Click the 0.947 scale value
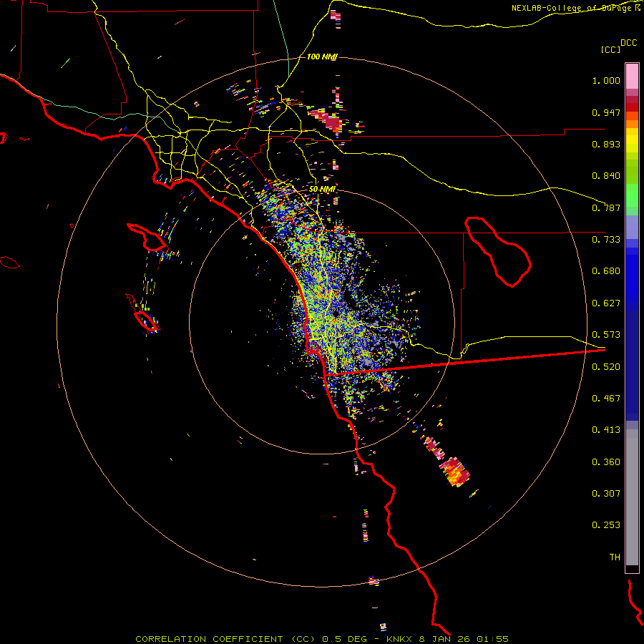644x644 pixels. click(606, 112)
